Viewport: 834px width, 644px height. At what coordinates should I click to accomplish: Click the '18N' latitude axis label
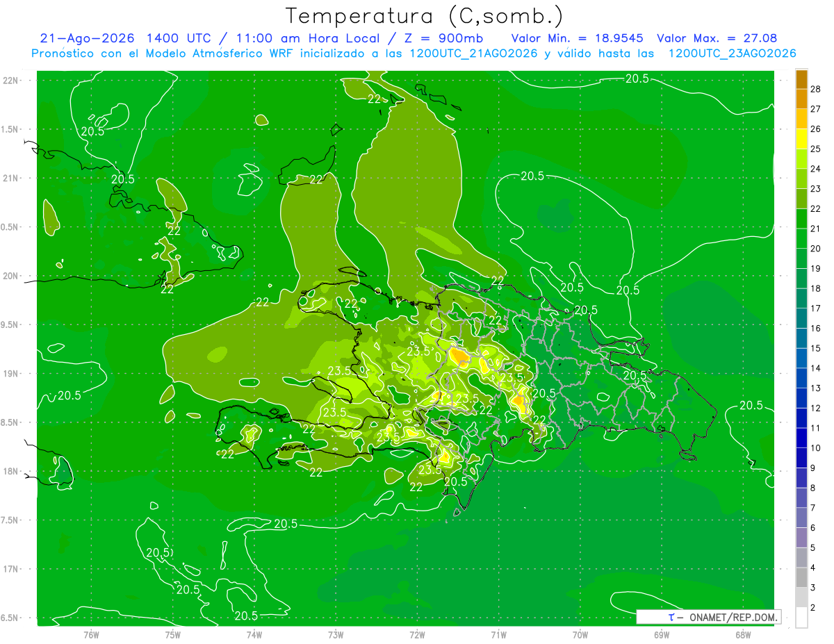pyautogui.click(x=10, y=471)
